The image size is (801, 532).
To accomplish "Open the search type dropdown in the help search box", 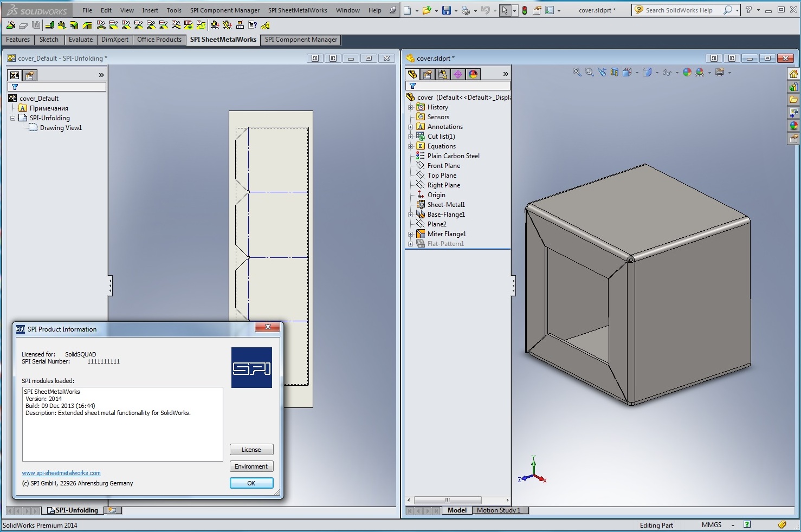I will click(737, 10).
